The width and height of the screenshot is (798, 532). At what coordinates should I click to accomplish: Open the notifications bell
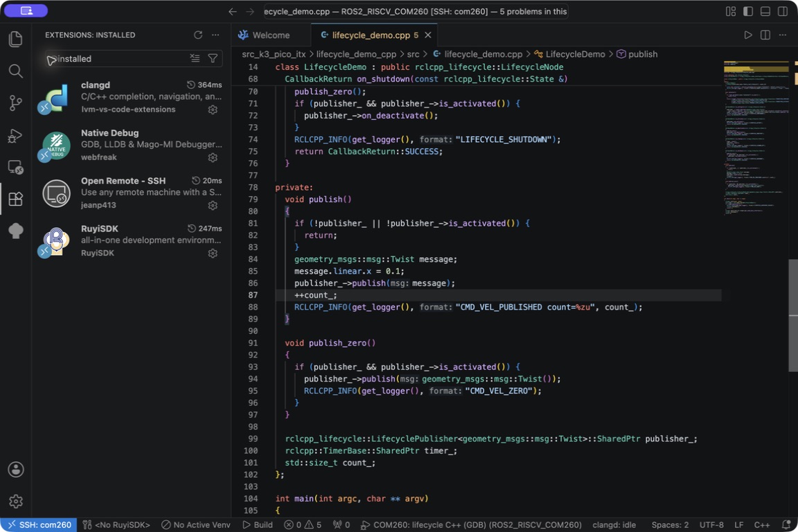tap(786, 525)
